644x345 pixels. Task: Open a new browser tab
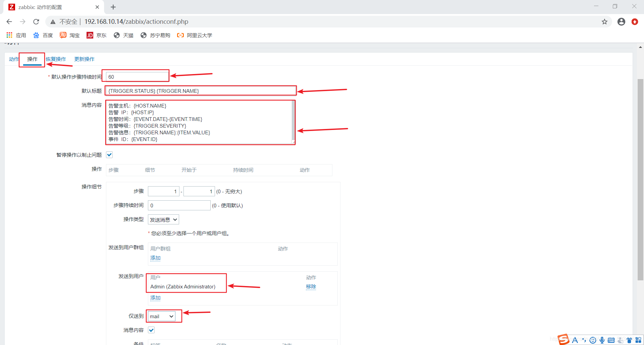click(113, 7)
